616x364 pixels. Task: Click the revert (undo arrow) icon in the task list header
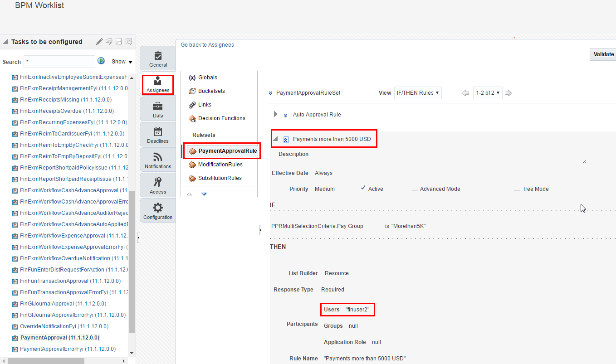tap(109, 42)
